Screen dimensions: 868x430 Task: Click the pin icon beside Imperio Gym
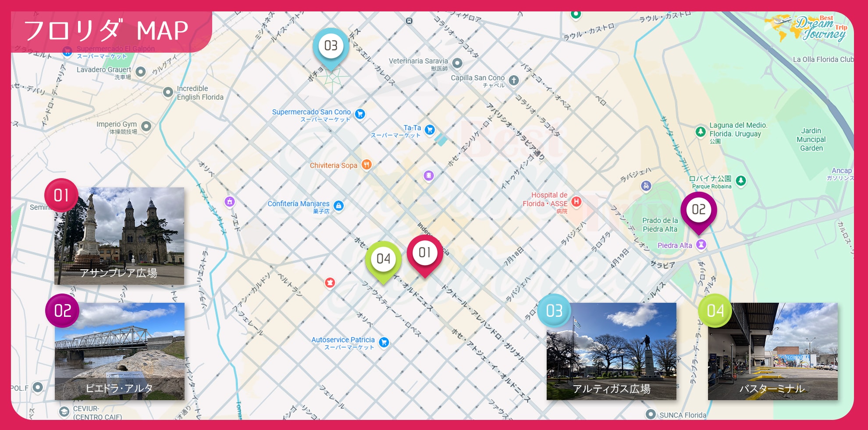tap(146, 126)
